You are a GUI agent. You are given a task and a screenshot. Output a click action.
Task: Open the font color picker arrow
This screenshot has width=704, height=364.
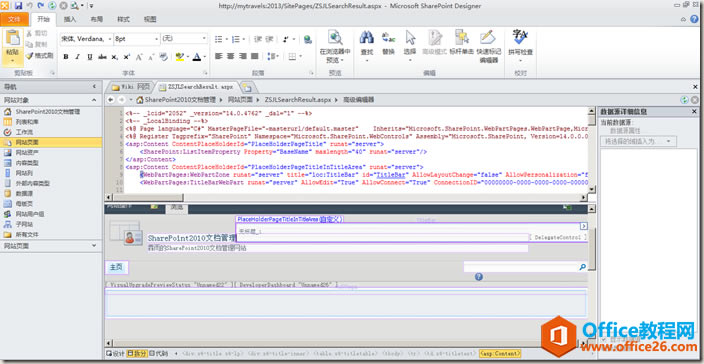coord(204,57)
